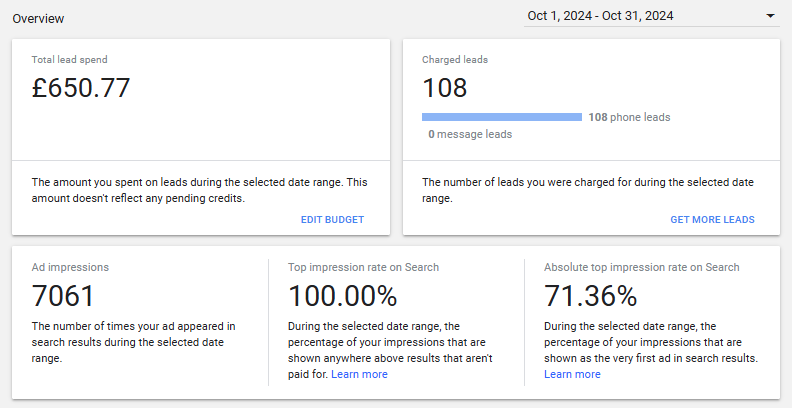Image resolution: width=792 pixels, height=408 pixels.
Task: Open the Oct 2024 date range picker
Action: [600, 15]
